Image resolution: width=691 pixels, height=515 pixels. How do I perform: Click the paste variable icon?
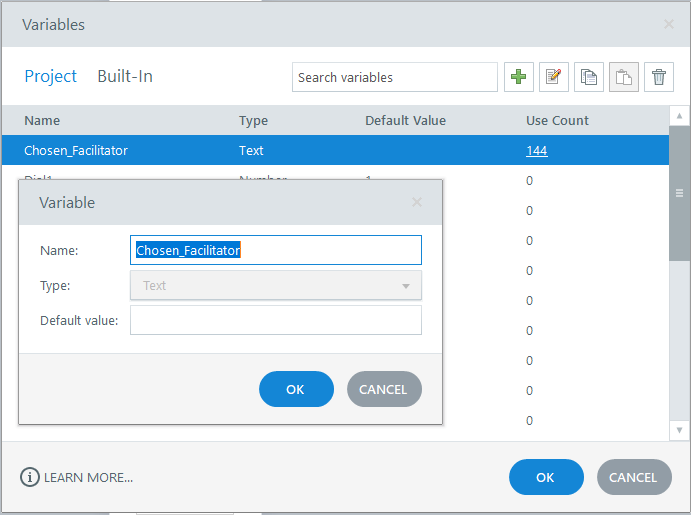624,77
